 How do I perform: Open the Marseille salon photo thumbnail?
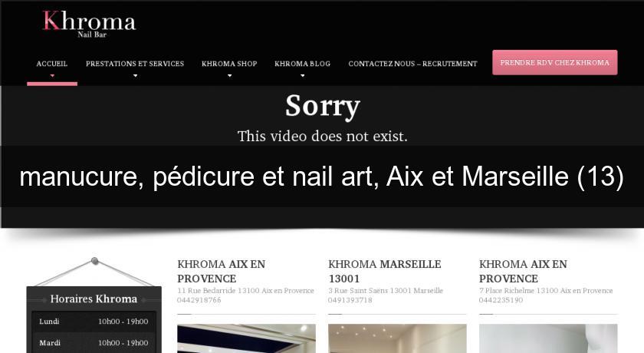397,338
